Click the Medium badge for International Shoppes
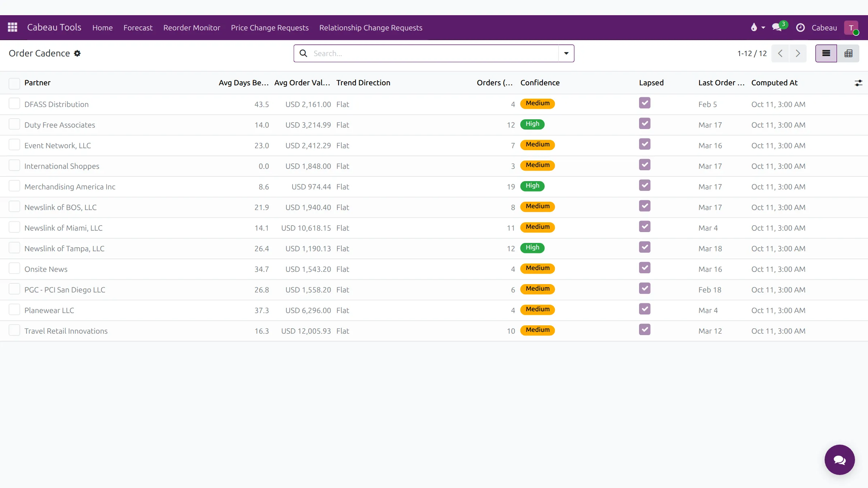The height and width of the screenshot is (488, 868). 537,165
